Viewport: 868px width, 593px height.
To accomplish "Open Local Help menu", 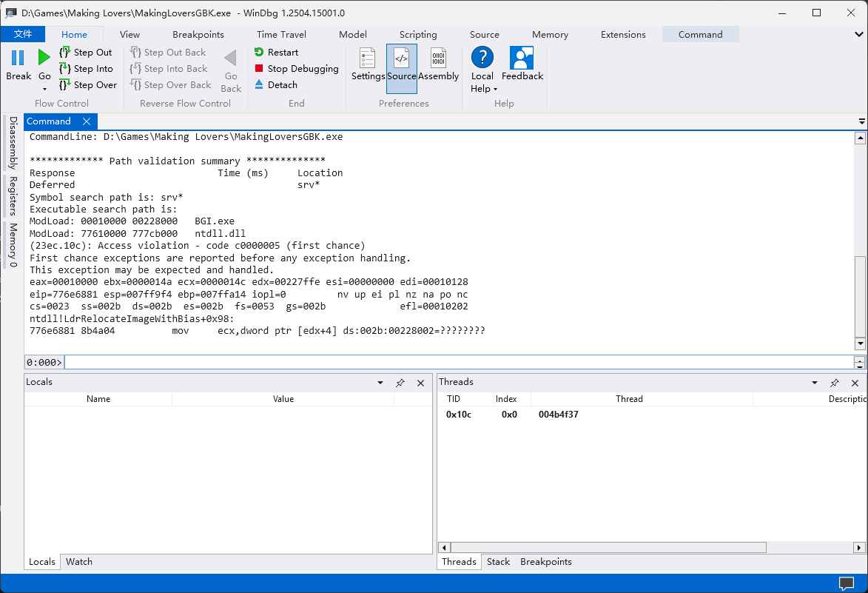I will click(482, 70).
